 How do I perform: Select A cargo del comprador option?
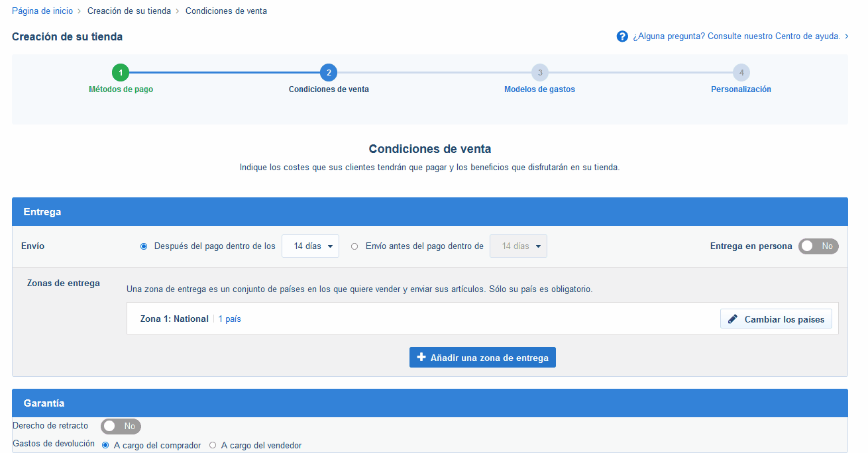pyautogui.click(x=105, y=446)
